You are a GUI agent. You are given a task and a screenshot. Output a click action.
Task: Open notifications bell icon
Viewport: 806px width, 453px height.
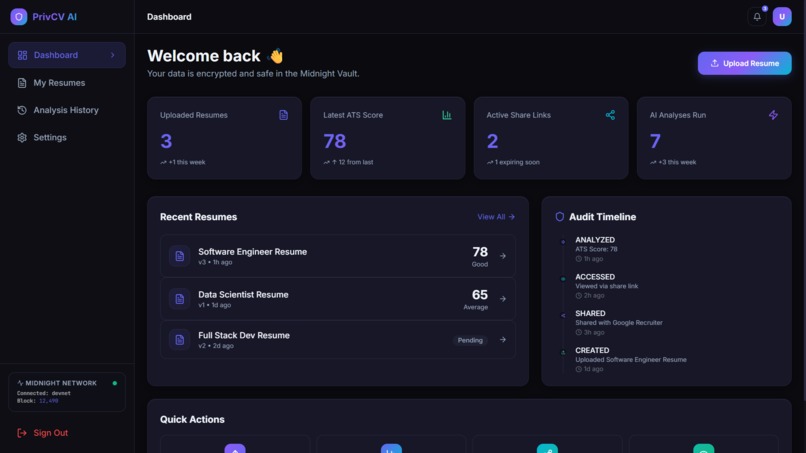(x=757, y=17)
